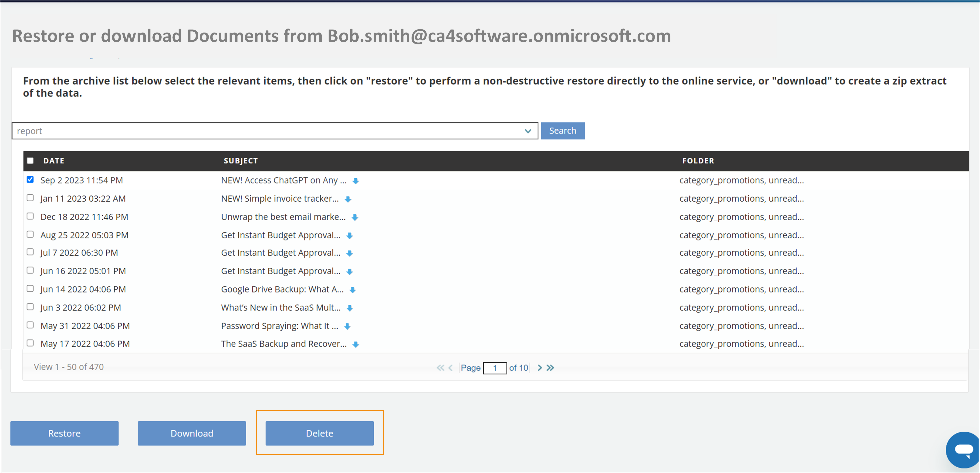Screen dimensions: 980x473
Task: Expand the search box dropdown chevron
Action: pyautogui.click(x=528, y=131)
